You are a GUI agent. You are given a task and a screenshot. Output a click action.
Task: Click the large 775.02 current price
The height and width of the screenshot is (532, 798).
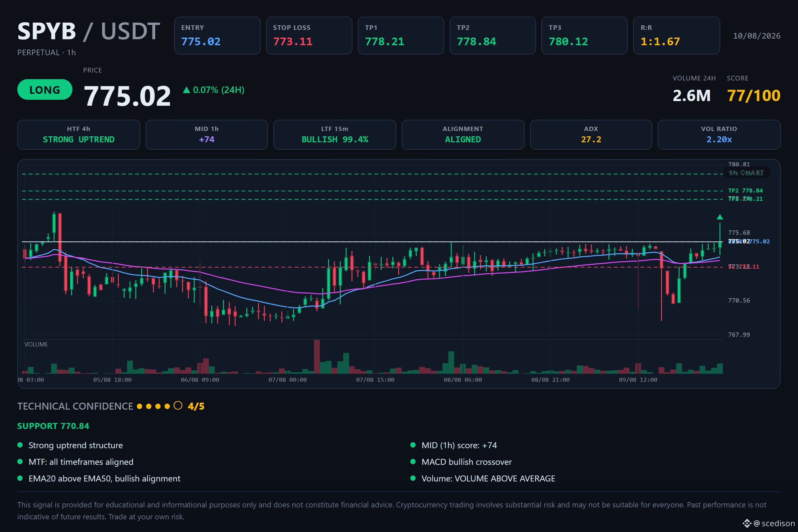pos(127,96)
